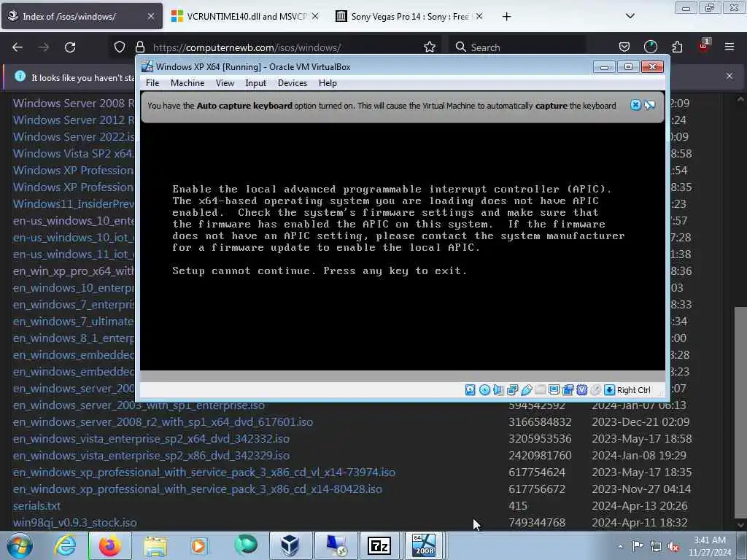Go back in Firefox history
The height and width of the screenshot is (560, 747).
[18, 47]
